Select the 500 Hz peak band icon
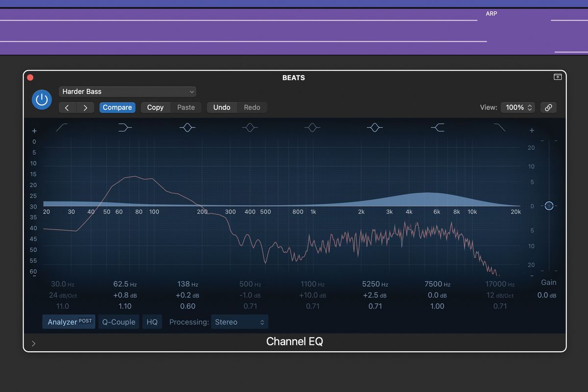 [249, 127]
